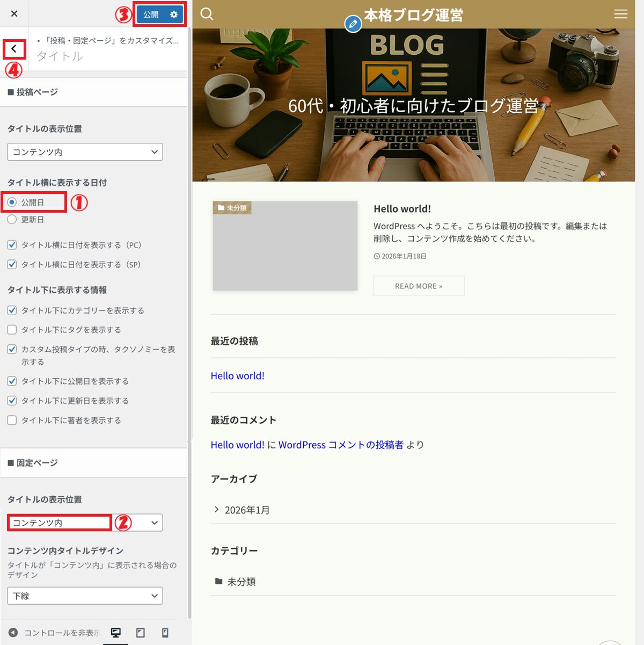This screenshot has height=645, width=644.
Task: Click the Hello world! post thumbnail
Action: (285, 246)
